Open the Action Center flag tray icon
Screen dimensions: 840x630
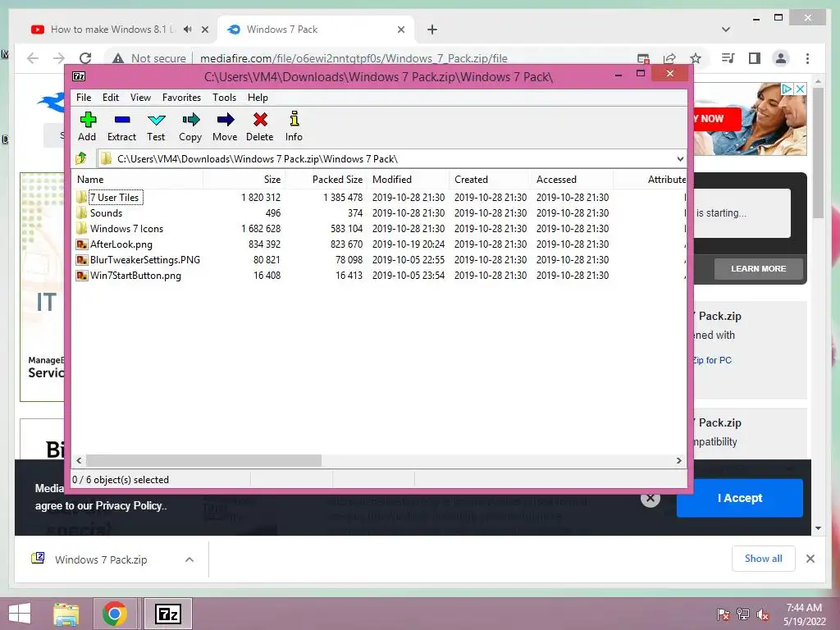[723, 614]
